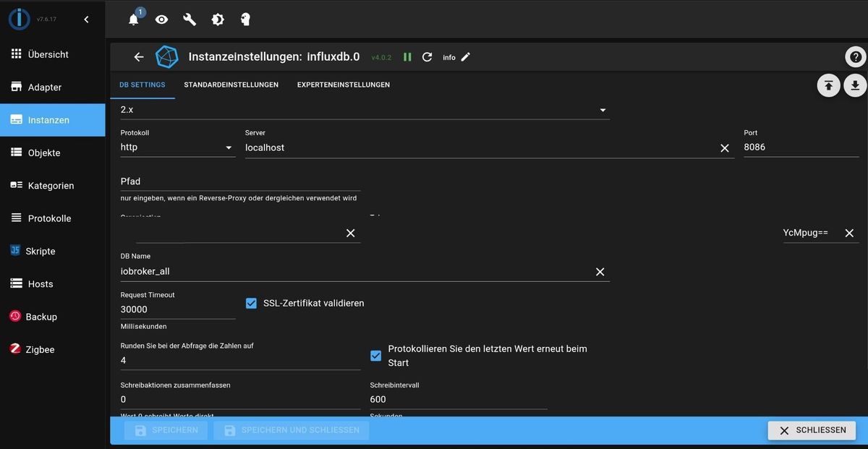Open the notifications bell
This screenshot has height=449, width=868.
134,20
